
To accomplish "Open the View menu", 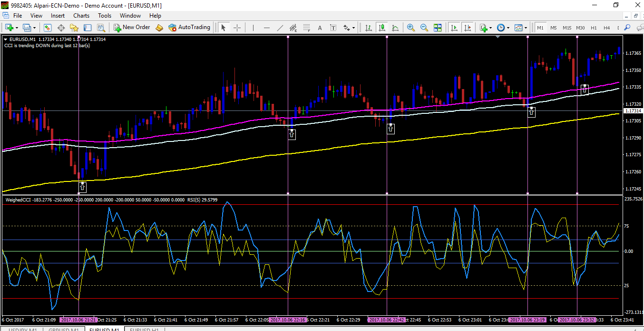I will tap(36, 16).
